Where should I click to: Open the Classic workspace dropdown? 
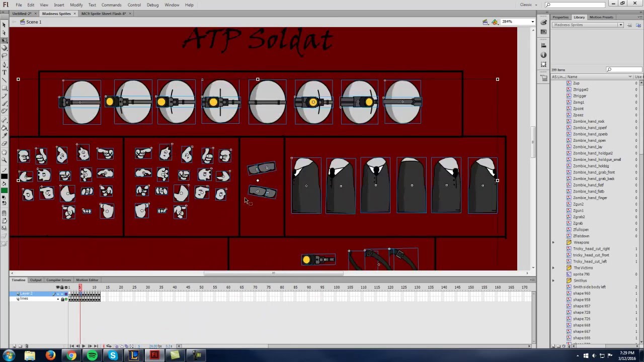pyautogui.click(x=529, y=5)
